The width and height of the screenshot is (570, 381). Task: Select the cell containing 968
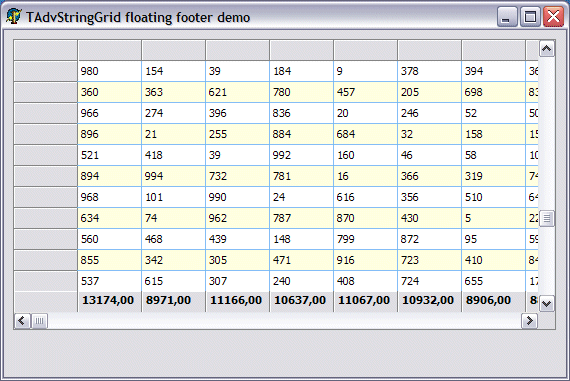109,198
